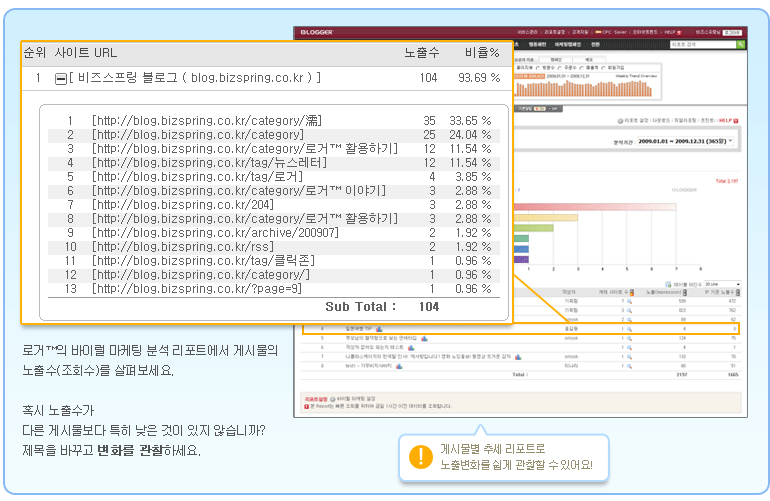Viewport: 770px width, 501px height.
Task: Click the Weekly Trend Overview mini chart
Action: pyautogui.click(x=583, y=88)
